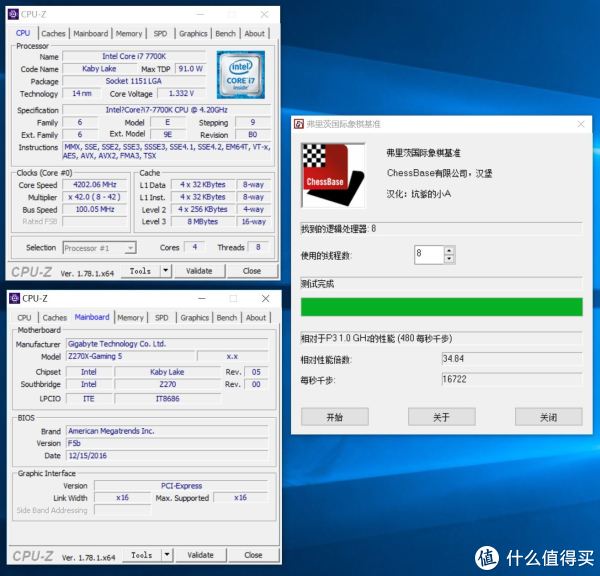Screen dimensions: 600x576
Task: Open Memory tab in top CPU-Z window
Action: [x=129, y=34]
